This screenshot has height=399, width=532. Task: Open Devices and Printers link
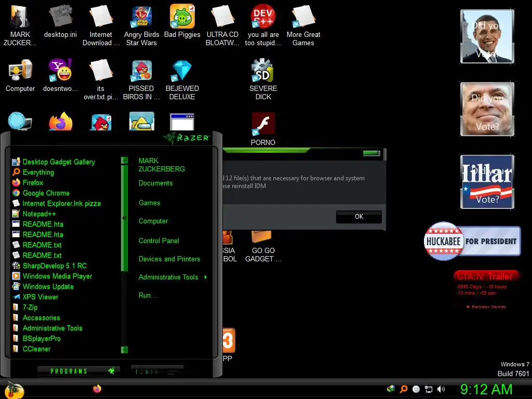tap(169, 259)
